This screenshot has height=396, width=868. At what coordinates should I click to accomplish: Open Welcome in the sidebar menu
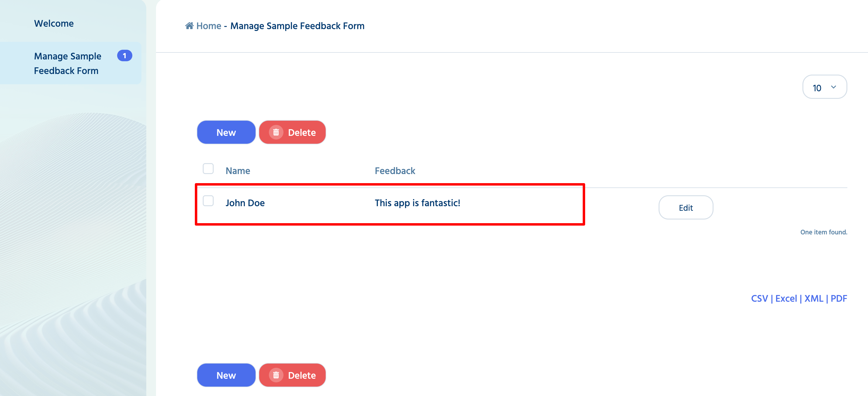54,23
